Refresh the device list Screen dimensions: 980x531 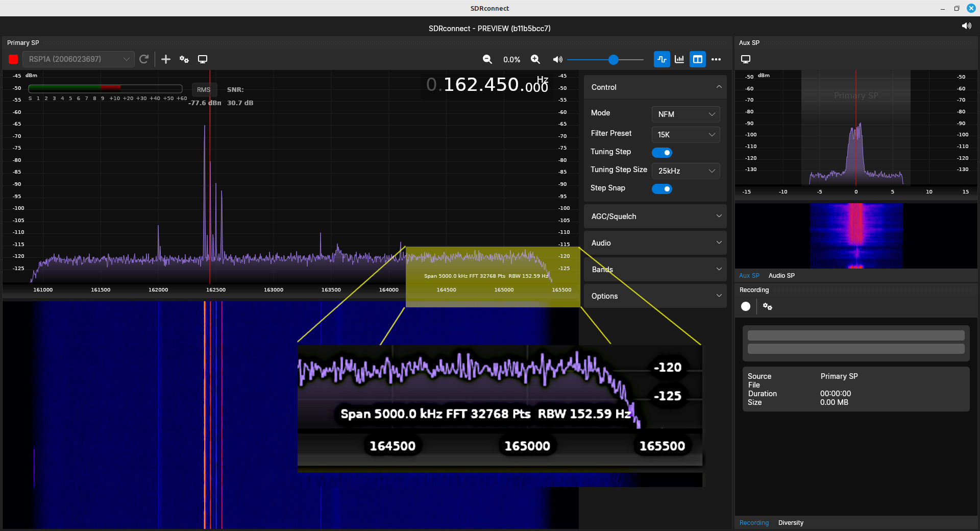(144, 59)
